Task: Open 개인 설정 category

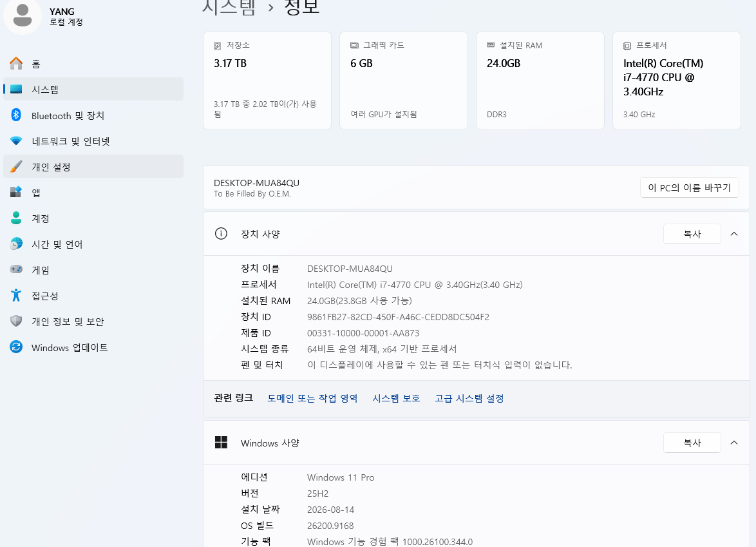Action: (93, 166)
